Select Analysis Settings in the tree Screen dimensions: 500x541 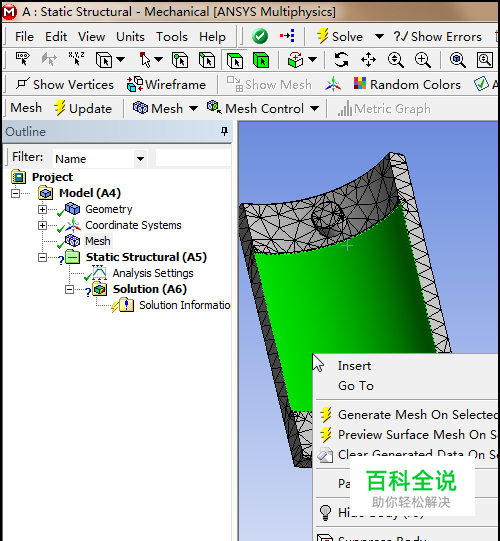click(x=153, y=273)
